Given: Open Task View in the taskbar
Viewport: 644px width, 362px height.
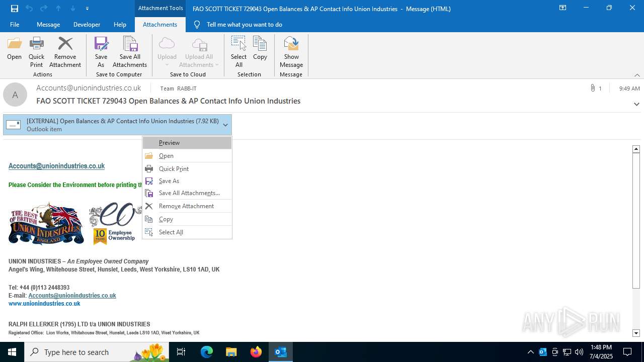Looking at the screenshot, I should click(181, 352).
